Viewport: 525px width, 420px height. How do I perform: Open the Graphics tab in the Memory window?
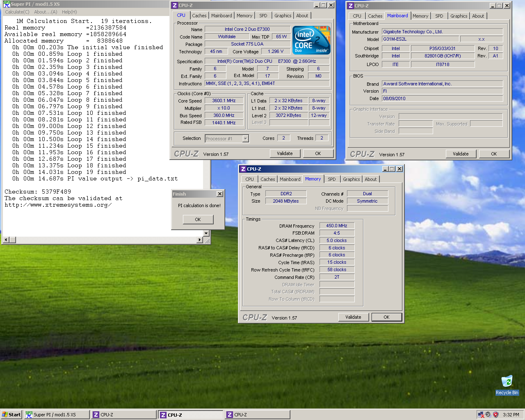click(x=352, y=179)
